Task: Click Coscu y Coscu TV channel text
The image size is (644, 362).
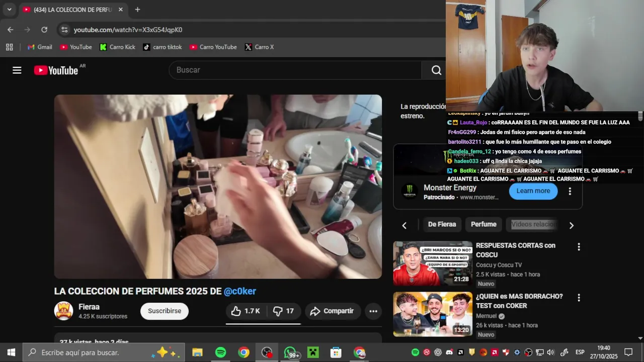Action: pos(499,265)
